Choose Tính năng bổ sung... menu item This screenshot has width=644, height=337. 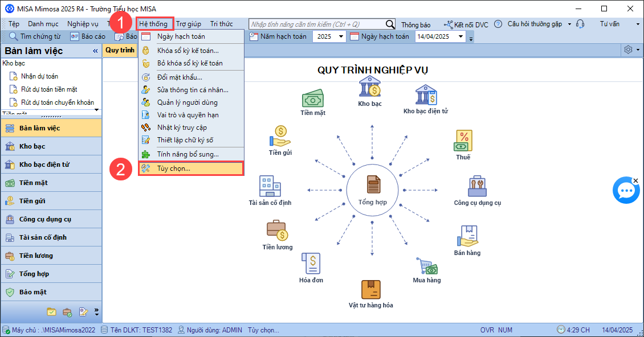[x=191, y=154]
